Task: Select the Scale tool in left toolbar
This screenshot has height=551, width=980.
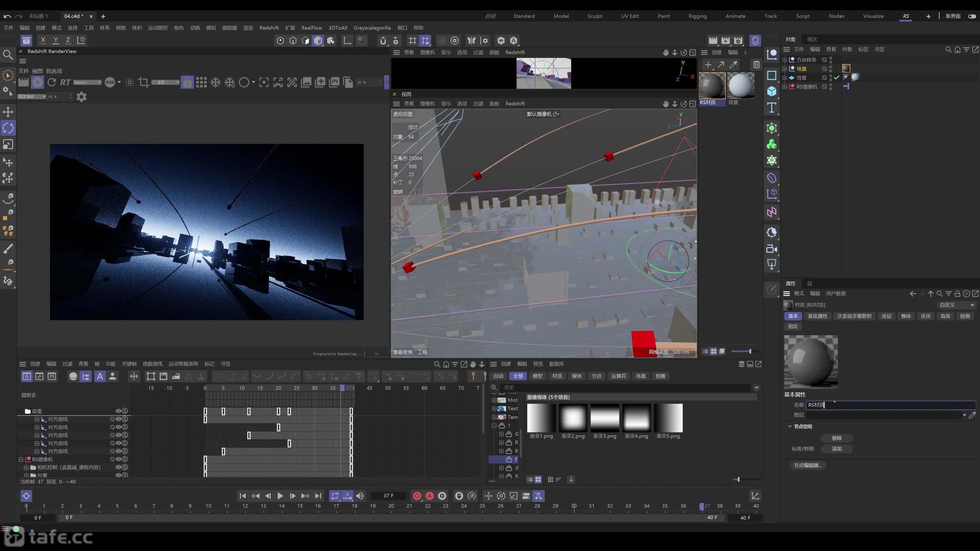Action: point(8,144)
